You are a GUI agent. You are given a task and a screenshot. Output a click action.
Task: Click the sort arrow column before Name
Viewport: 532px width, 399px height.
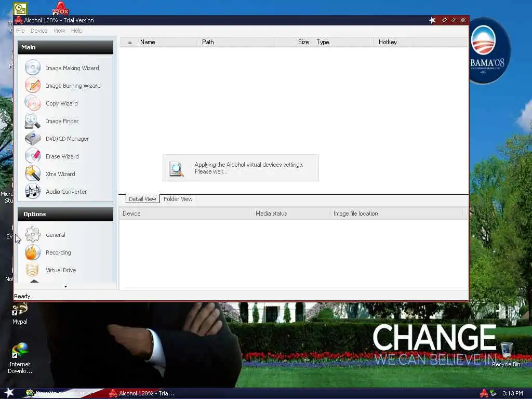tap(129, 42)
